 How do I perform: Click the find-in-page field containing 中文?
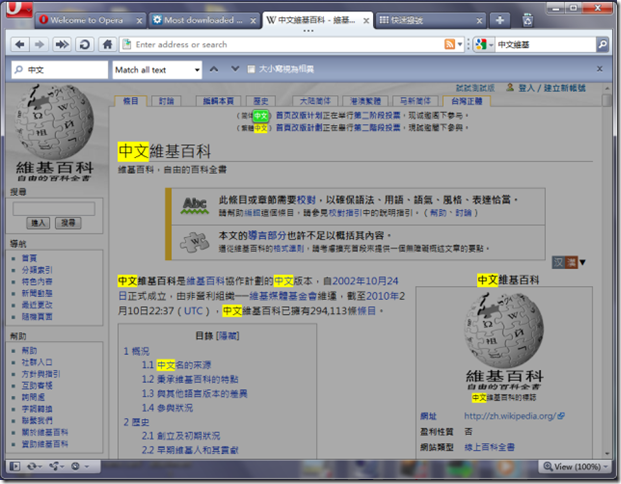[x=59, y=70]
